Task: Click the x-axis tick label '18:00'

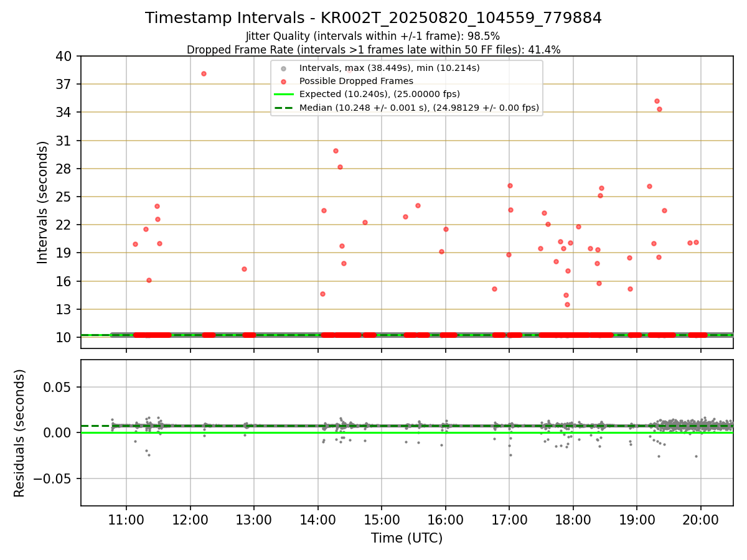Action: click(573, 518)
